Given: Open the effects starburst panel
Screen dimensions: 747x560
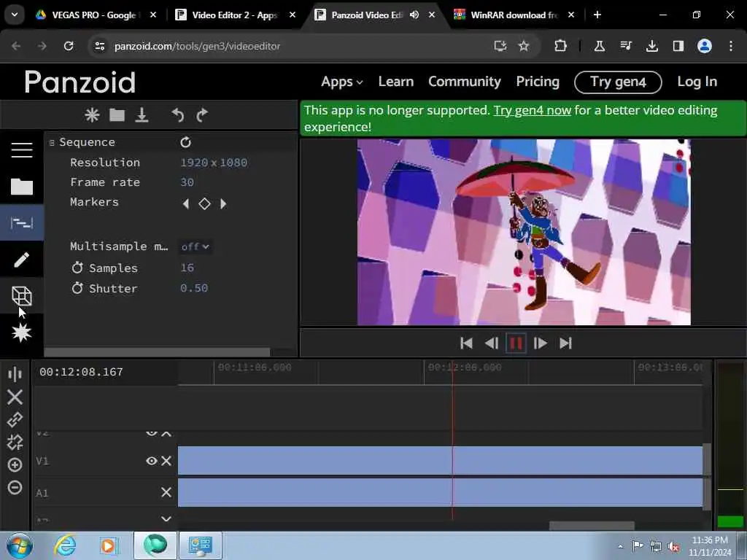Looking at the screenshot, I should pos(21,332).
